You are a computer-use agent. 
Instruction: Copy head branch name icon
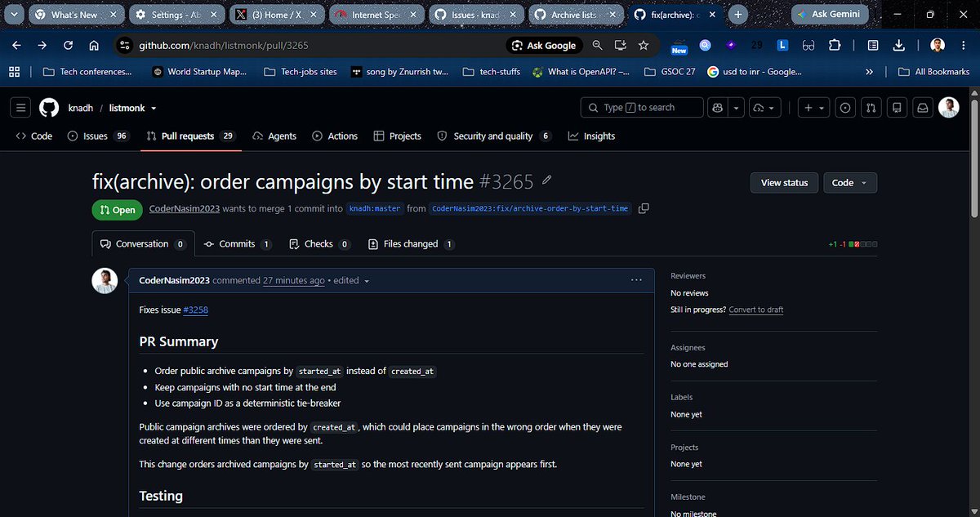pos(644,209)
